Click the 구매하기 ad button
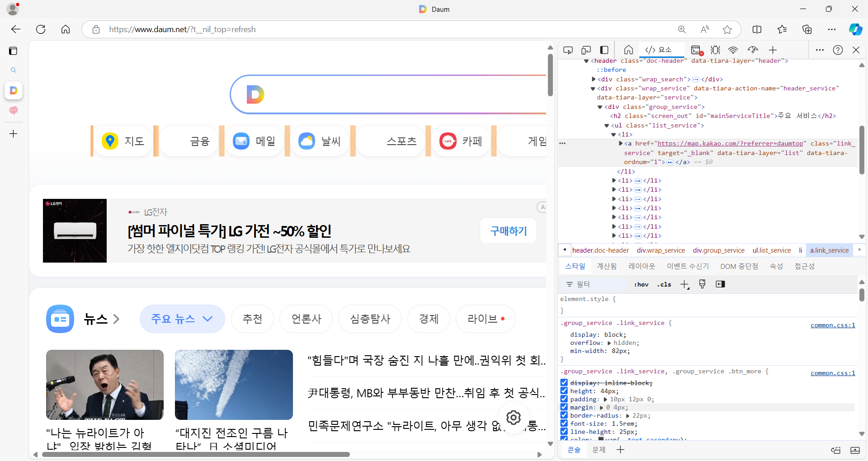 tap(509, 230)
